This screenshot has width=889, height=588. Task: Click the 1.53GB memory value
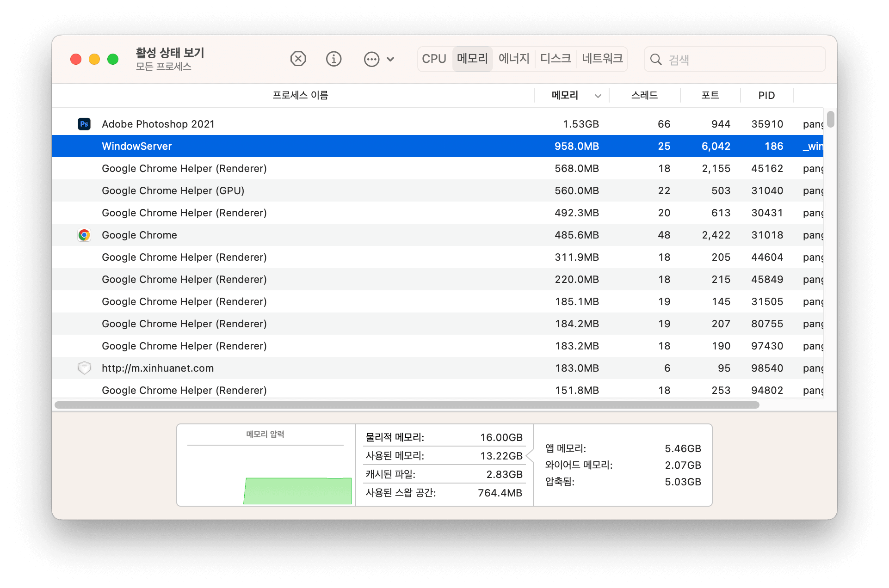click(580, 124)
